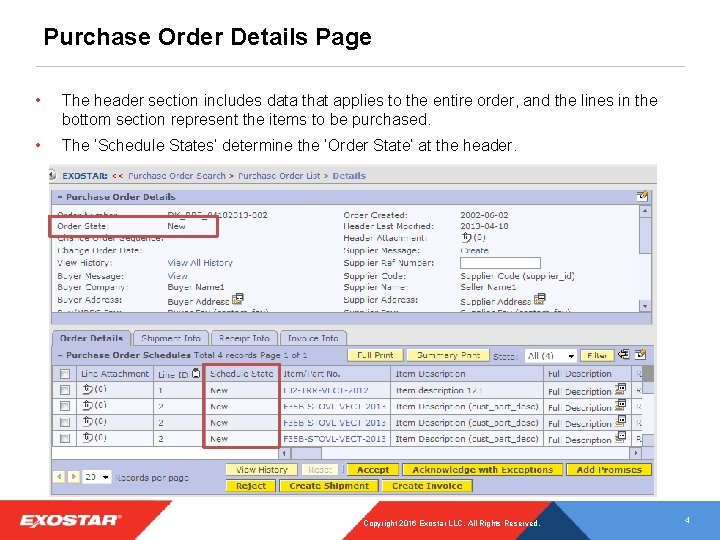Collapse the Purchase Order Schedules section

coord(60,355)
